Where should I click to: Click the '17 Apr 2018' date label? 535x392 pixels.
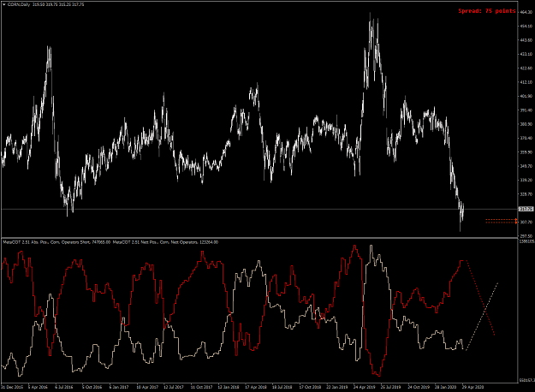(x=256, y=387)
